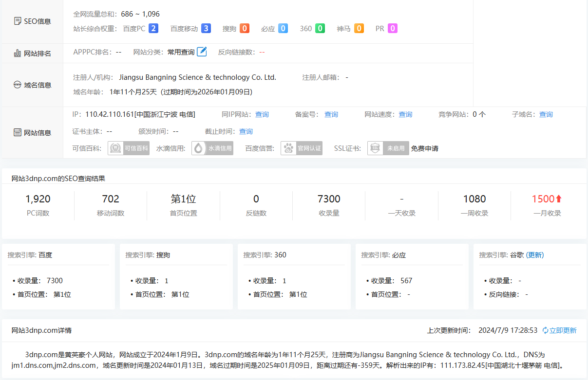The image size is (588, 380).
Task: Click the 搜狗 weight badge showing 0
Action: [x=245, y=28]
